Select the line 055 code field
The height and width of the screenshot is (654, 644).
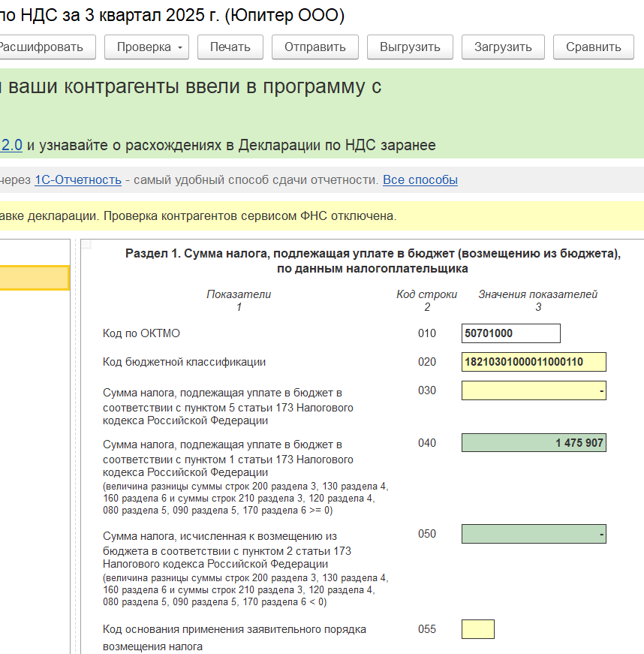[x=477, y=629]
